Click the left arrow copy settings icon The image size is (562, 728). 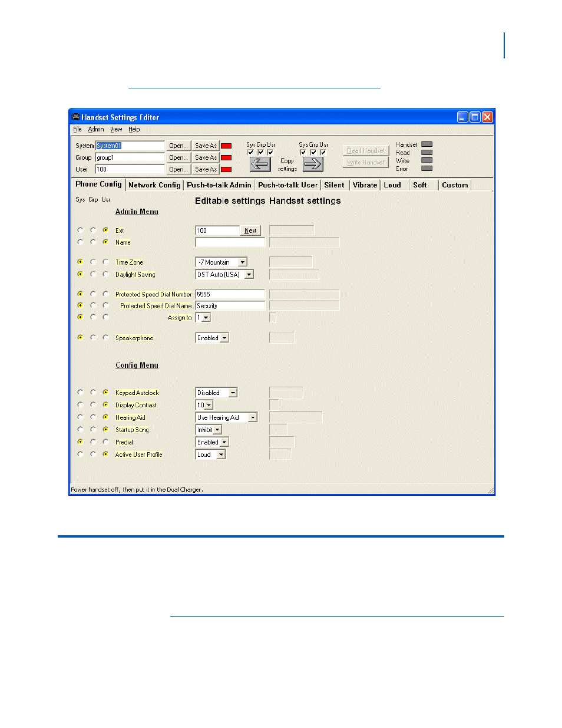coord(260,164)
